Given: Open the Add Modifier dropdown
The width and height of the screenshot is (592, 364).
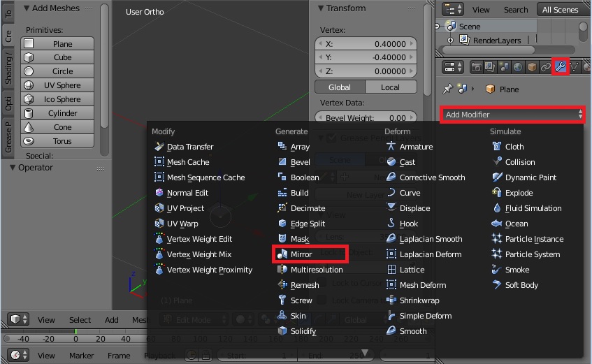Looking at the screenshot, I should (512, 115).
